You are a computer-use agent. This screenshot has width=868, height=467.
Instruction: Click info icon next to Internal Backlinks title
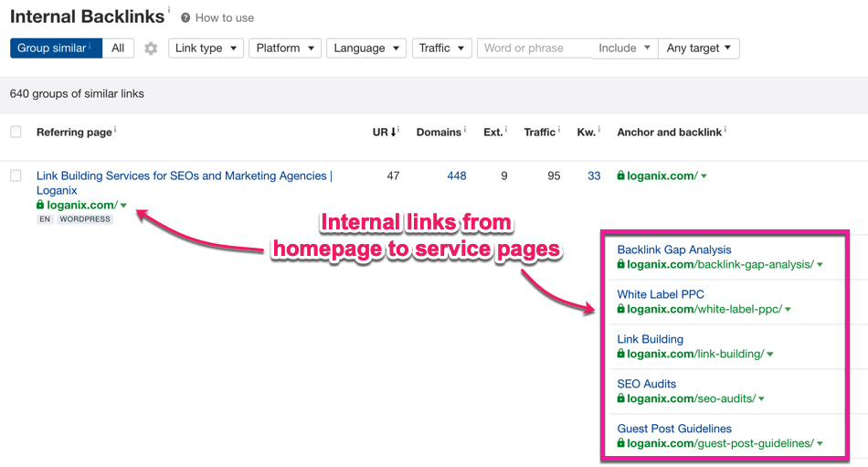pyautogui.click(x=169, y=9)
